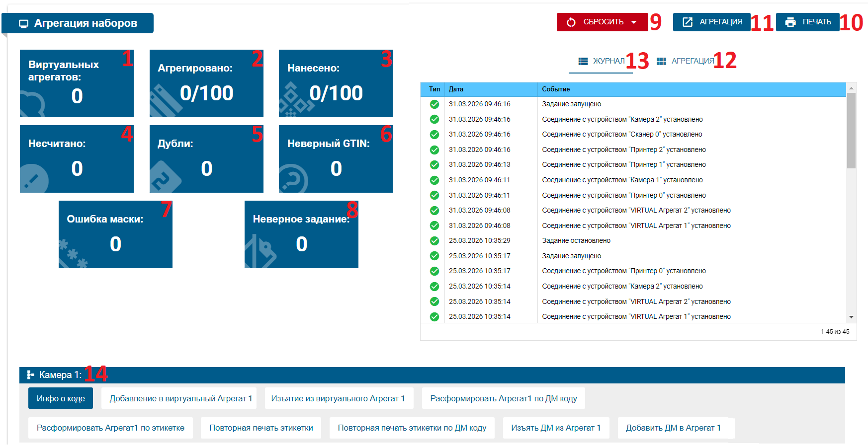The image size is (868, 447).
Task: Click the list icon on ЖУРНАЛ tab
Action: pos(583,60)
